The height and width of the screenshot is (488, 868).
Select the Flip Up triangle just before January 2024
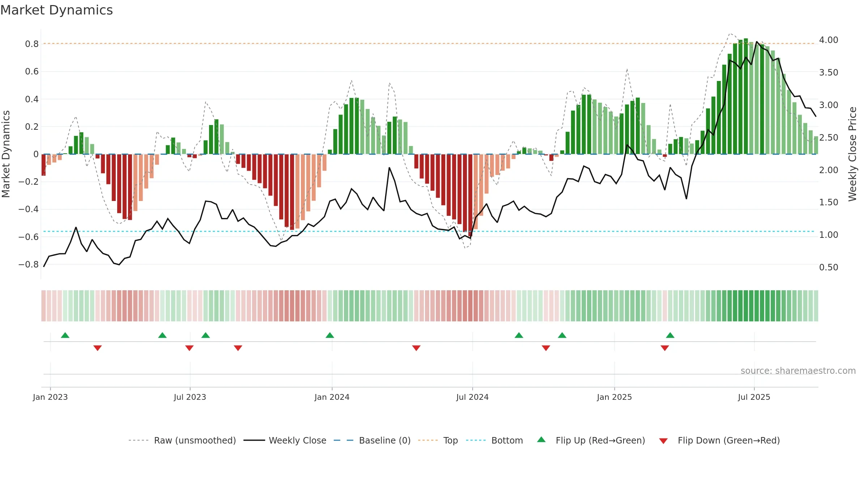(x=330, y=335)
